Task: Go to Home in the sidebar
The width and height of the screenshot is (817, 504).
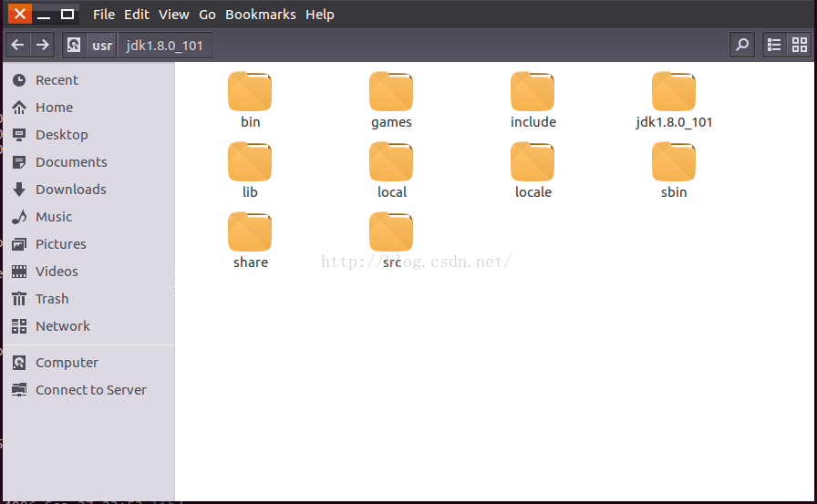Action: point(88,108)
